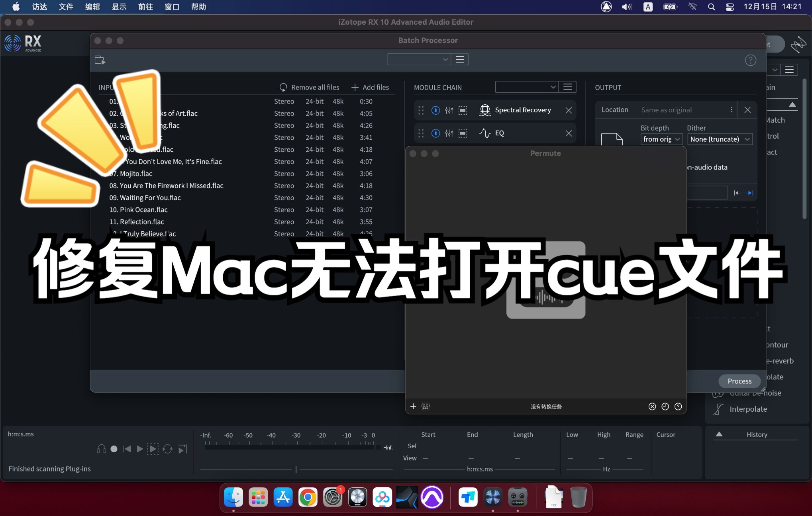
Task: Click the help question mark in Batch Processor
Action: [x=751, y=60]
